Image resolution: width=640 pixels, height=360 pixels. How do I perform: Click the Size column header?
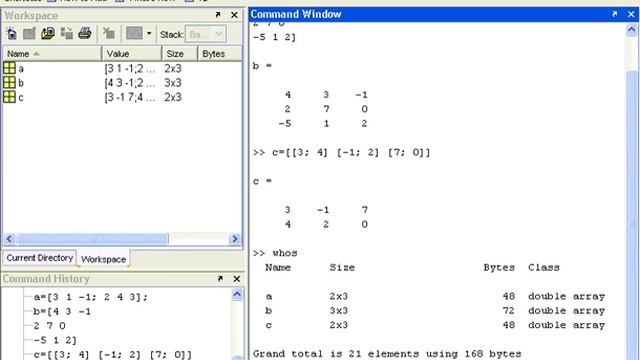pyautogui.click(x=179, y=54)
